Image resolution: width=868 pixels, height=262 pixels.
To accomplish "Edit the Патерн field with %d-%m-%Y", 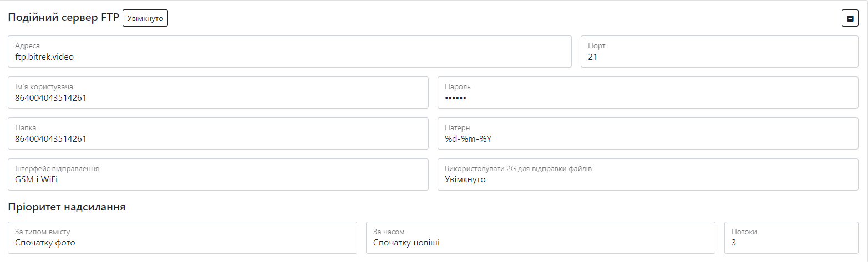I will pyautogui.click(x=648, y=133).
